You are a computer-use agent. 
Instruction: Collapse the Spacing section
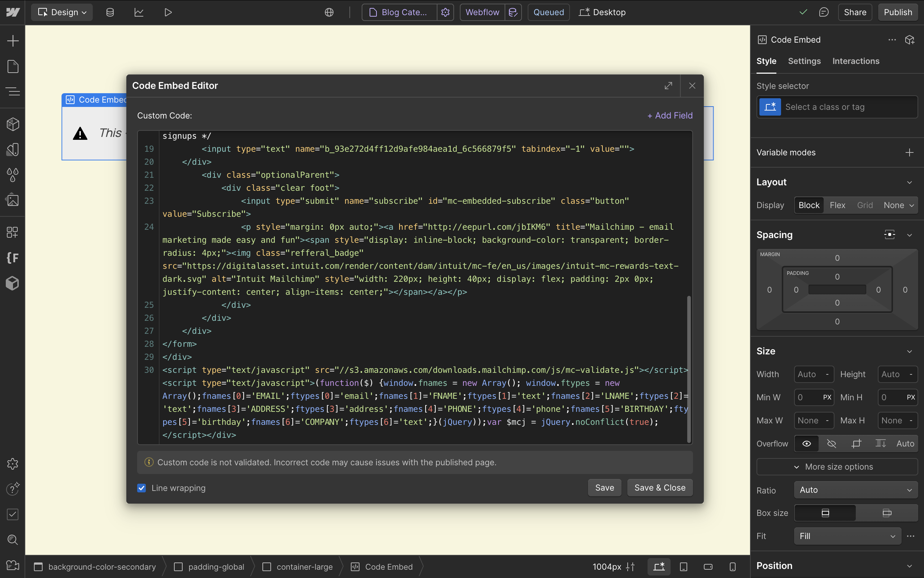click(x=910, y=235)
